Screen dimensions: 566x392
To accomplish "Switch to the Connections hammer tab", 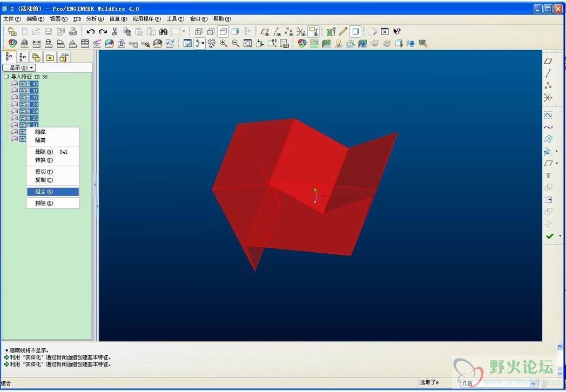I will [x=64, y=57].
